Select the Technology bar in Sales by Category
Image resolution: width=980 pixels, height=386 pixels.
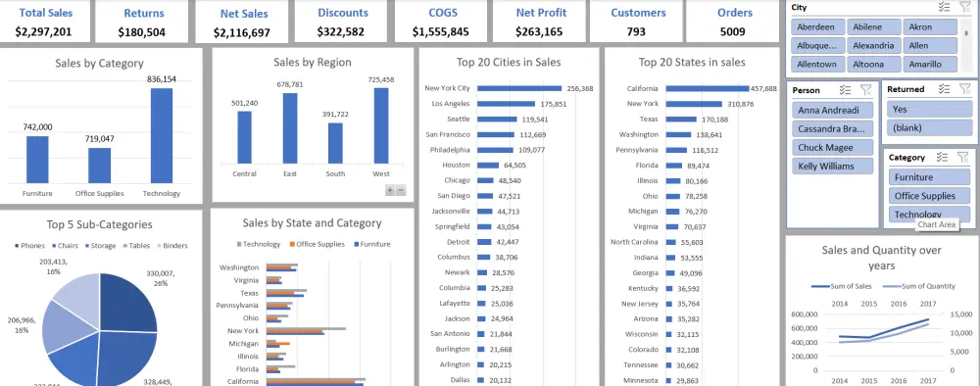point(162,135)
